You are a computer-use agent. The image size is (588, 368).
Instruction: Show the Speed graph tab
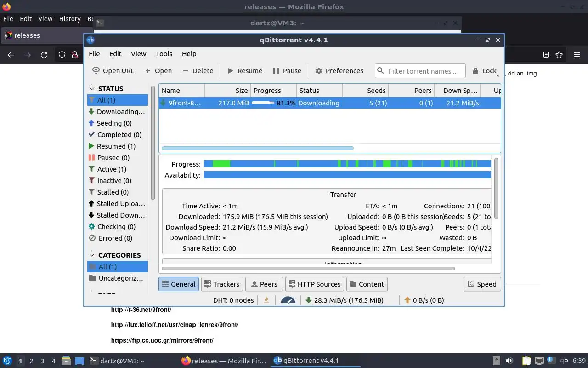[482, 284]
